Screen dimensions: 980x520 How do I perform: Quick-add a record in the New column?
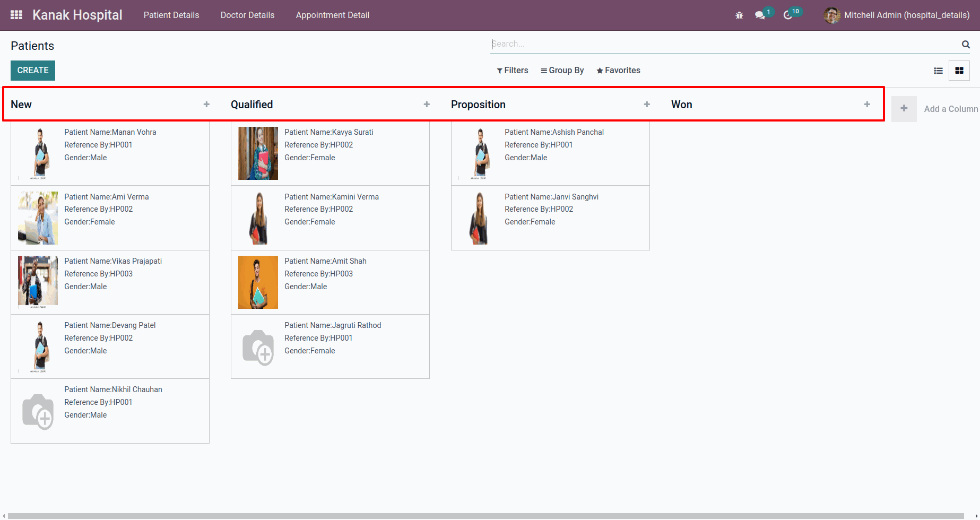coord(206,104)
